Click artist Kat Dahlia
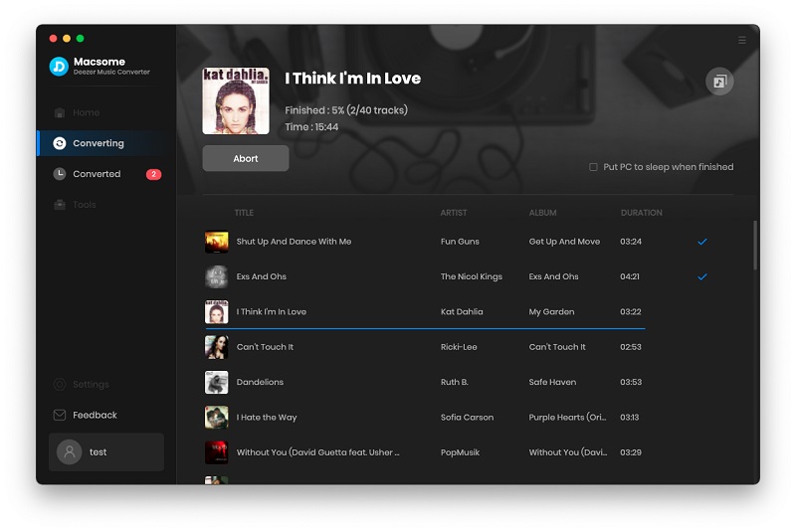 (x=462, y=311)
